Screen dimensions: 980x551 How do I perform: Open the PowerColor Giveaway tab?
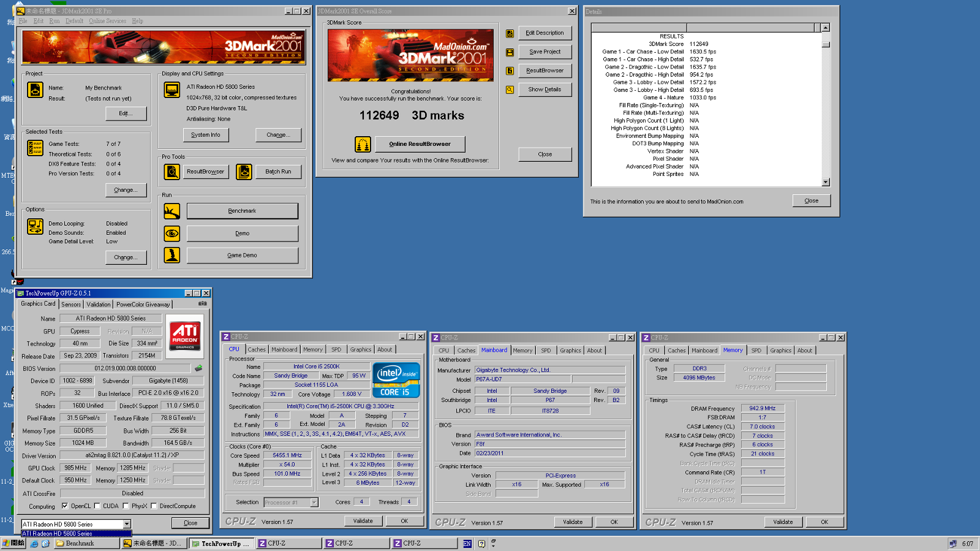pos(143,305)
